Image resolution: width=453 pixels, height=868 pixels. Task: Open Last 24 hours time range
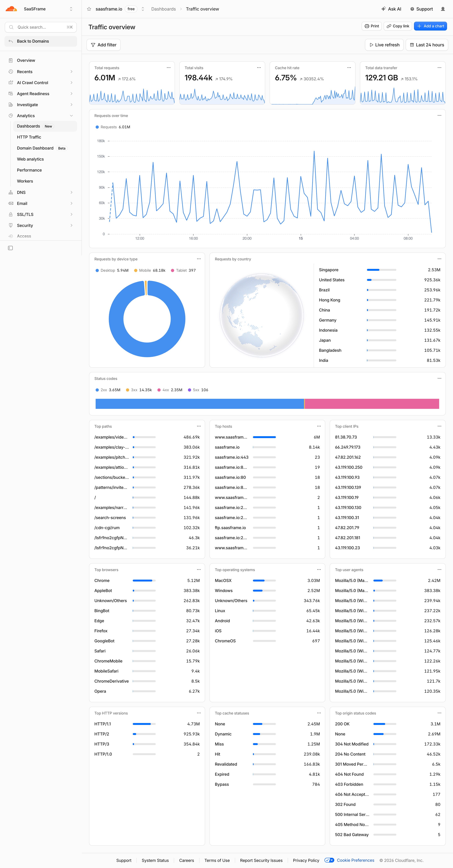click(427, 45)
